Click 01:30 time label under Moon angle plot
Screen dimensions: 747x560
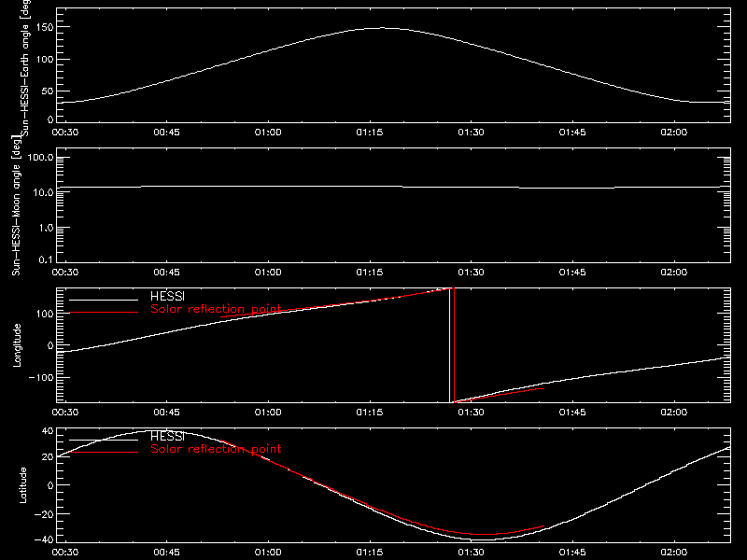pyautogui.click(x=472, y=273)
